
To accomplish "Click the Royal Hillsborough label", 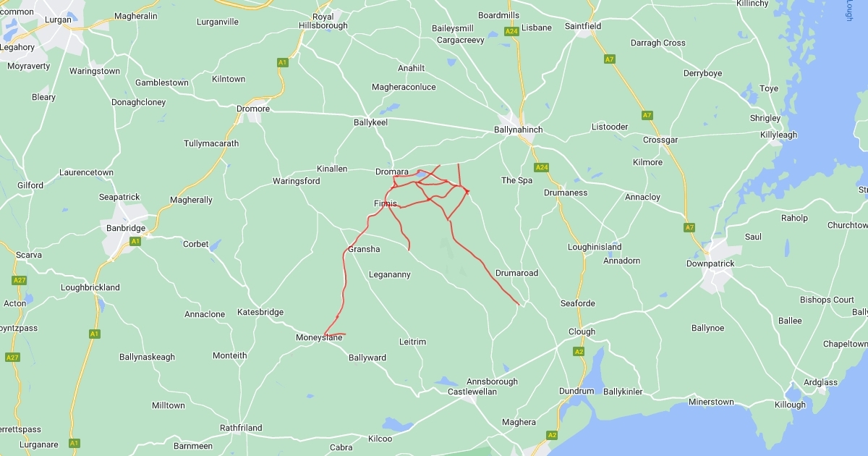I will click(323, 21).
